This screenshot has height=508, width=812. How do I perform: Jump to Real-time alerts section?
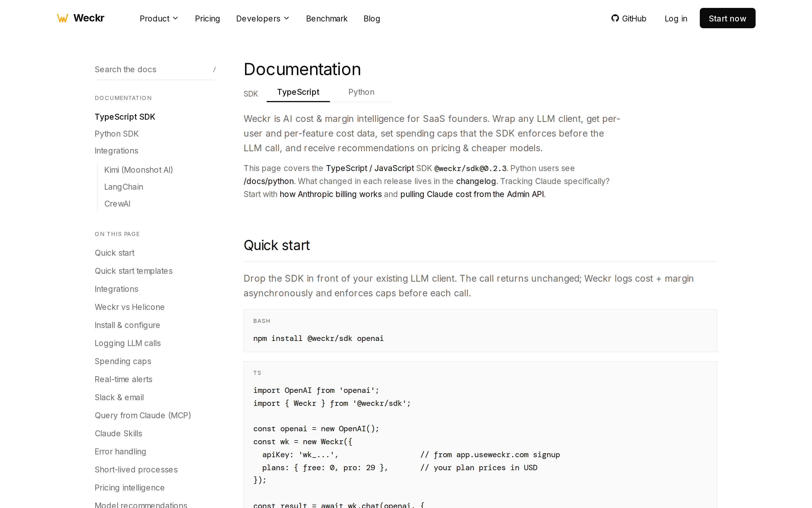coord(123,379)
